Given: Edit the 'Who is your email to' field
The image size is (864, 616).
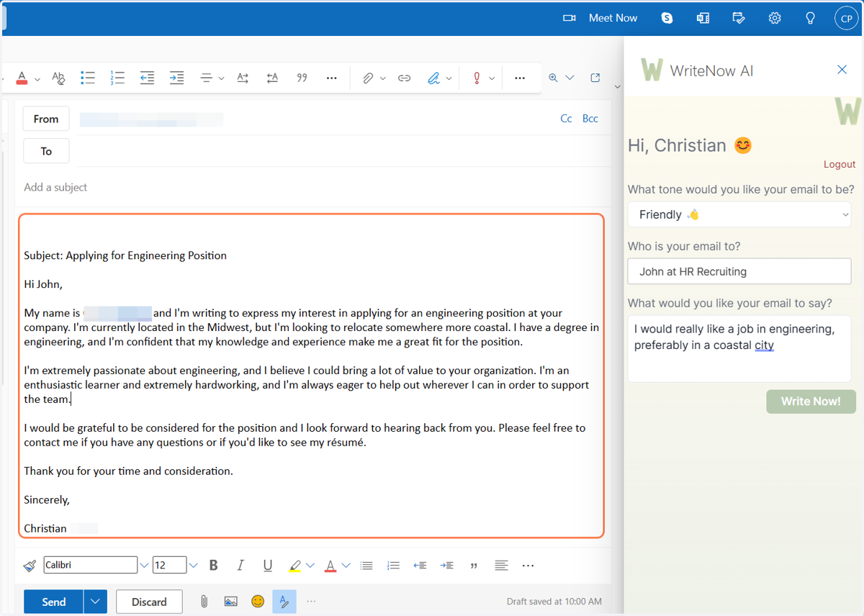Looking at the screenshot, I should pyautogui.click(x=739, y=271).
